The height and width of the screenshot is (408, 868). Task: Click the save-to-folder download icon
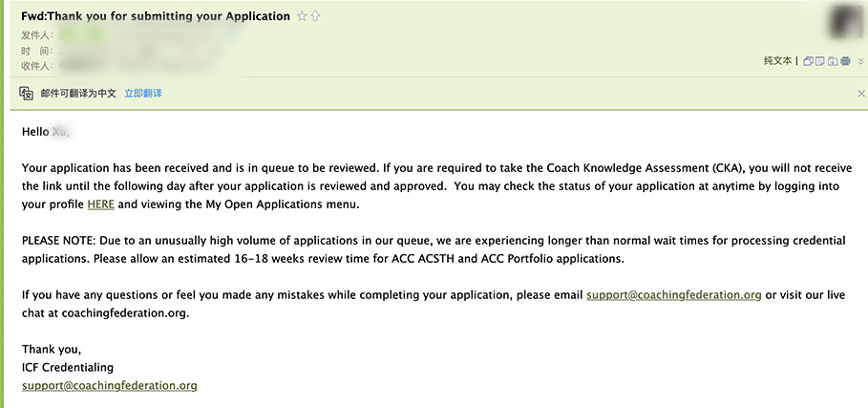coord(834,61)
